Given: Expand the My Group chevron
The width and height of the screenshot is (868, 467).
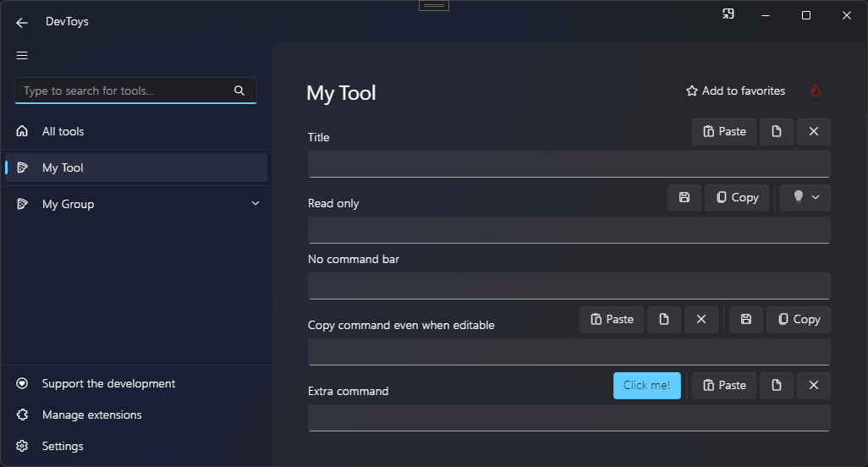Looking at the screenshot, I should click(255, 204).
